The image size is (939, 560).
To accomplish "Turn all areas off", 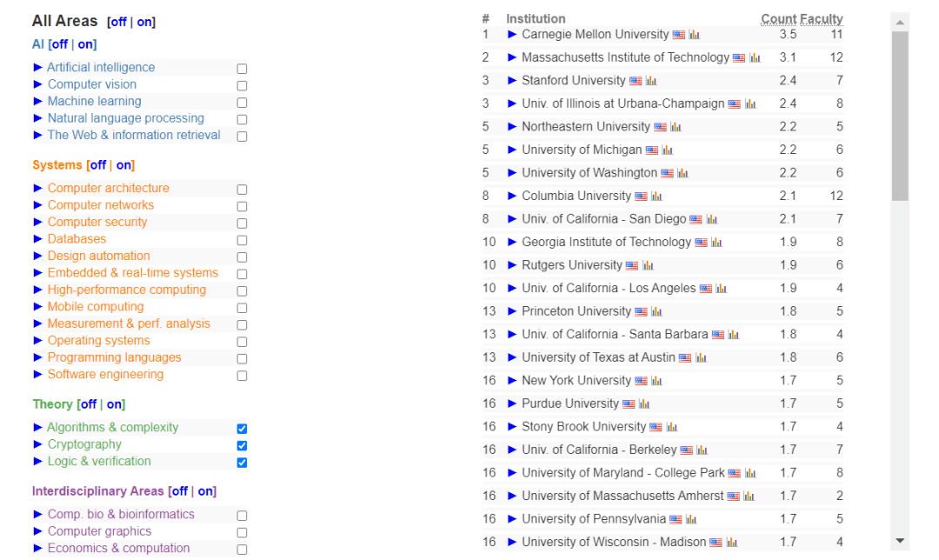I will pyautogui.click(x=118, y=22).
